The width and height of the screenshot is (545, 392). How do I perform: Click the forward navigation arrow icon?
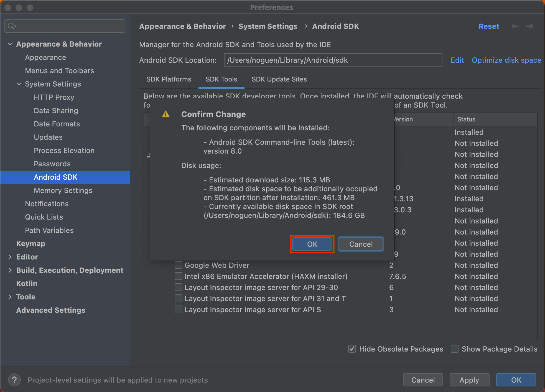530,26
